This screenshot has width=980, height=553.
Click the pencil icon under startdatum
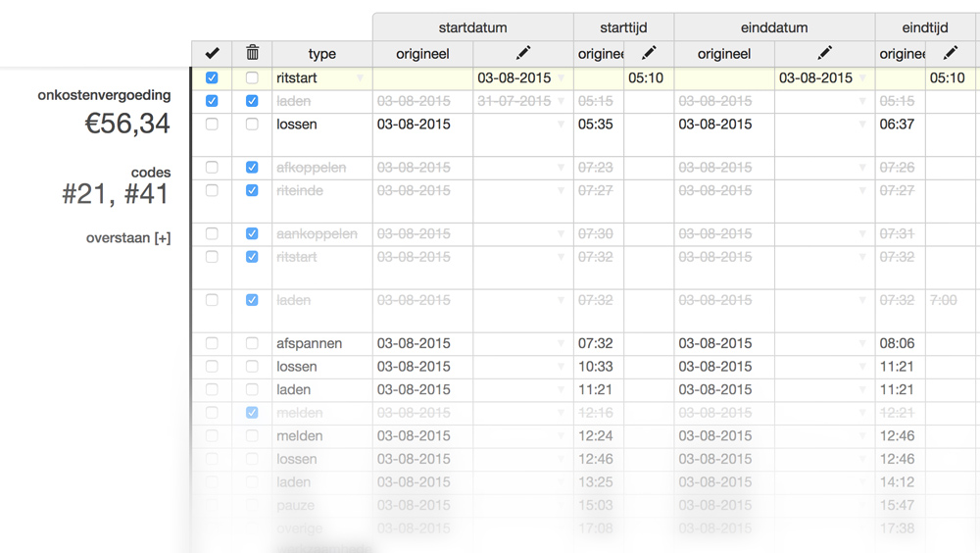tap(522, 53)
